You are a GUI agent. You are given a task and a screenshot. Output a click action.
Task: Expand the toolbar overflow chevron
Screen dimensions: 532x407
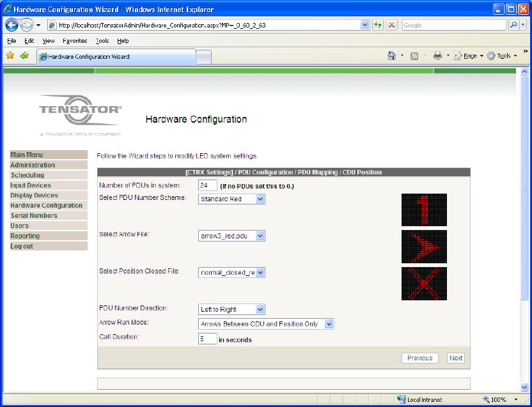tap(526, 52)
